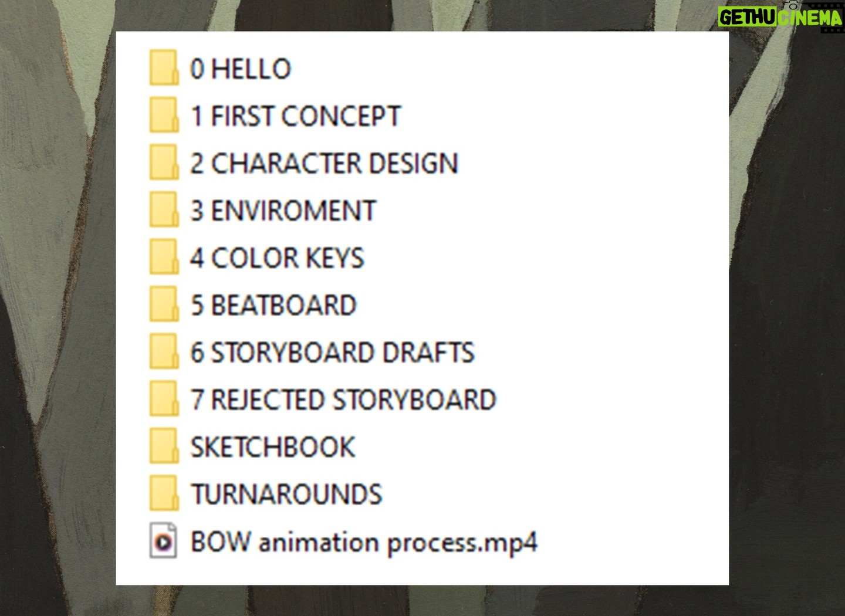This screenshot has height=616, width=845.
Task: Click the BOW animation process video file icon
Action: coord(163,541)
